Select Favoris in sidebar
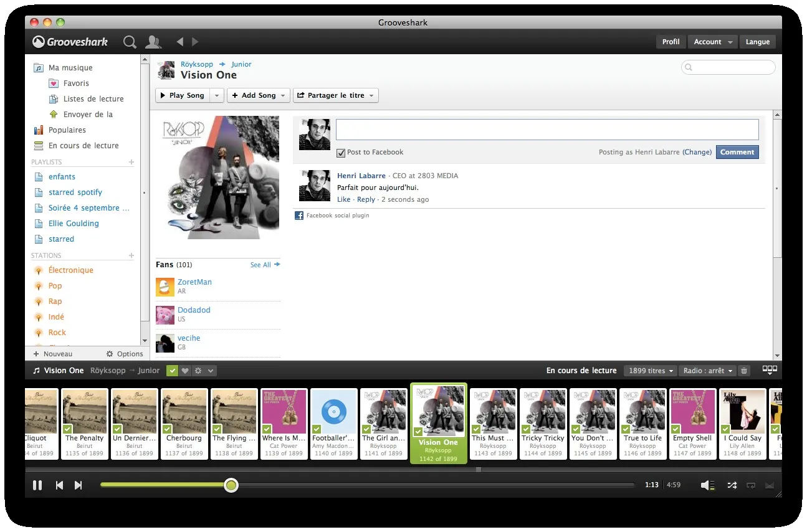The image size is (807, 532). click(x=76, y=83)
